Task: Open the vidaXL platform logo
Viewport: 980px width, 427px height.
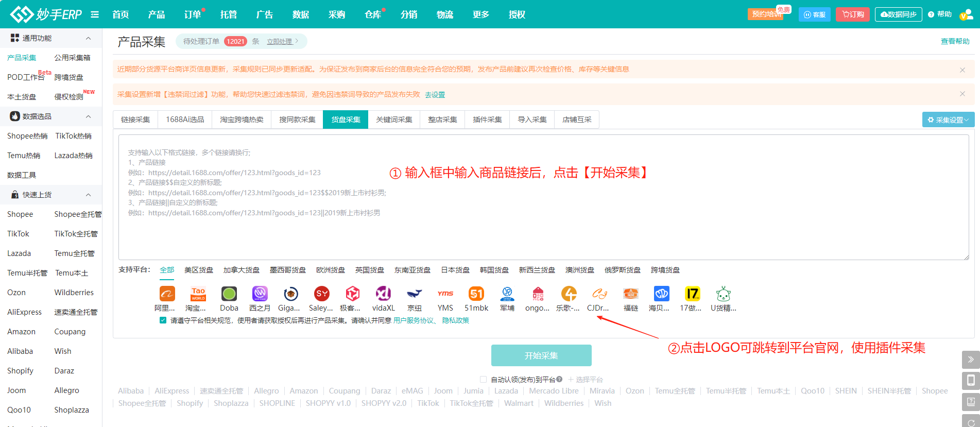Action: [x=383, y=294]
